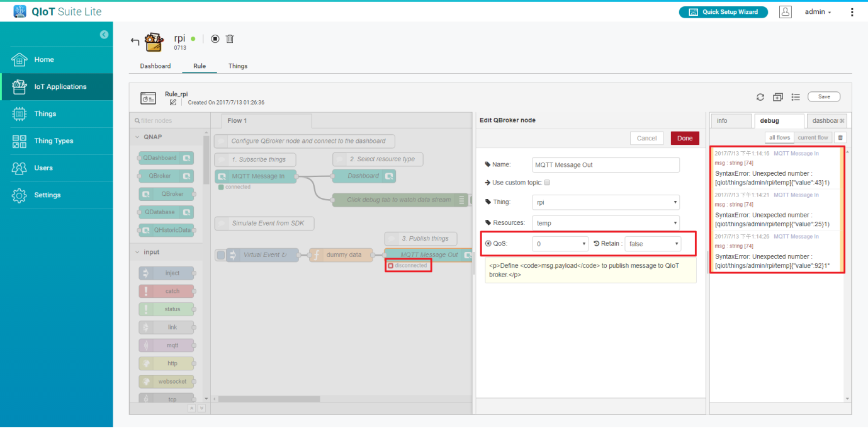Open the Retain dropdown set to false
868x429 pixels.
652,244
